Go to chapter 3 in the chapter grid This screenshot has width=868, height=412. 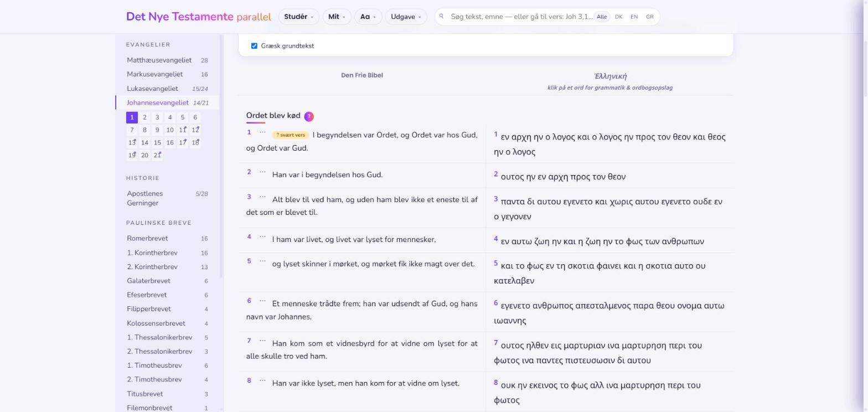[x=157, y=117]
